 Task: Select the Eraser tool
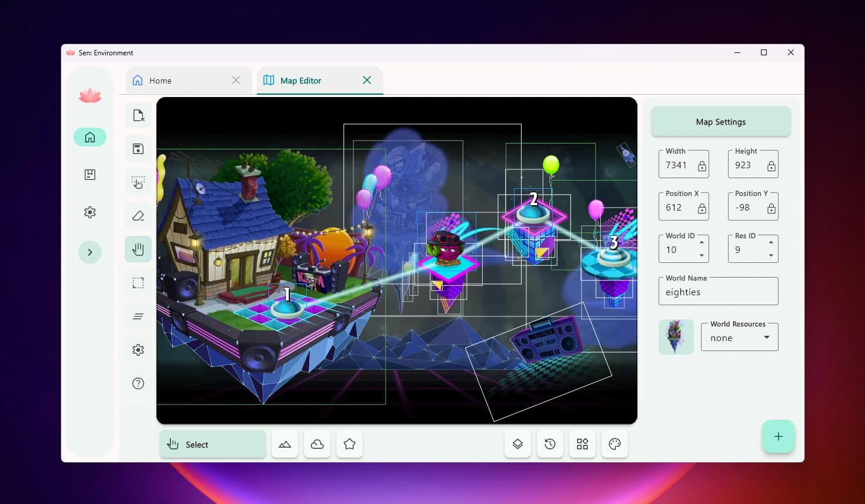coord(138,216)
